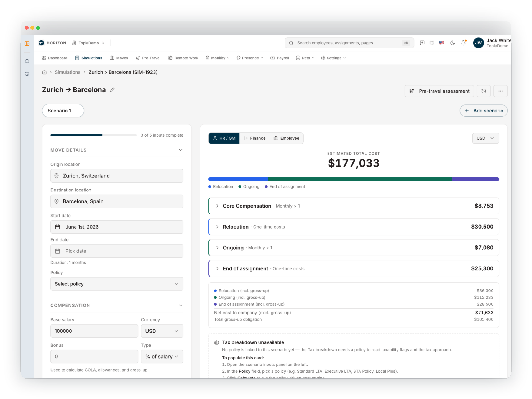The width and height of the screenshot is (532, 399).
Task: Click the purple End of assignment bar segment
Action: coord(476,179)
